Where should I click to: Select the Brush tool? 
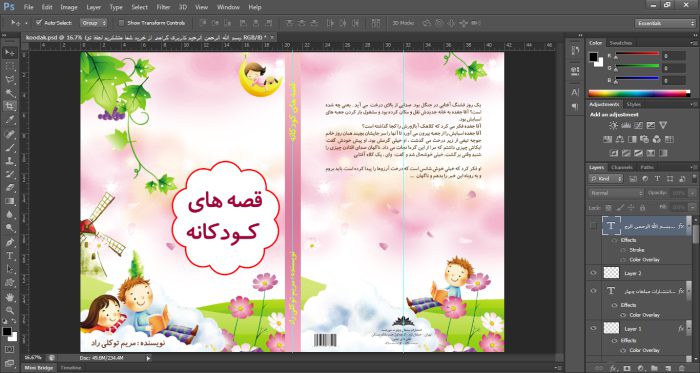(x=9, y=147)
